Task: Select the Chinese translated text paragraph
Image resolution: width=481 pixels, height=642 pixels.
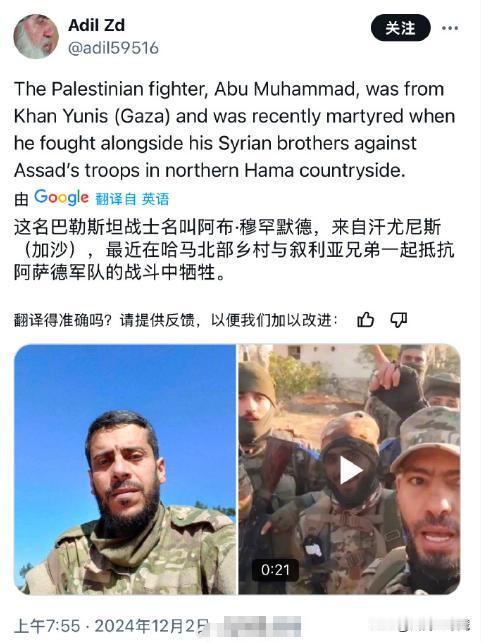Action: pos(234,249)
